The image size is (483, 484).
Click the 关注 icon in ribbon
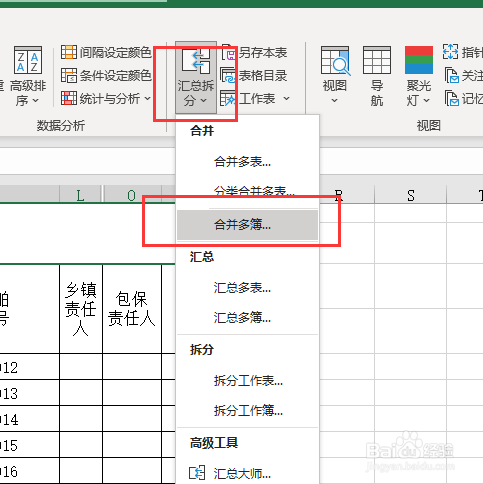452,75
